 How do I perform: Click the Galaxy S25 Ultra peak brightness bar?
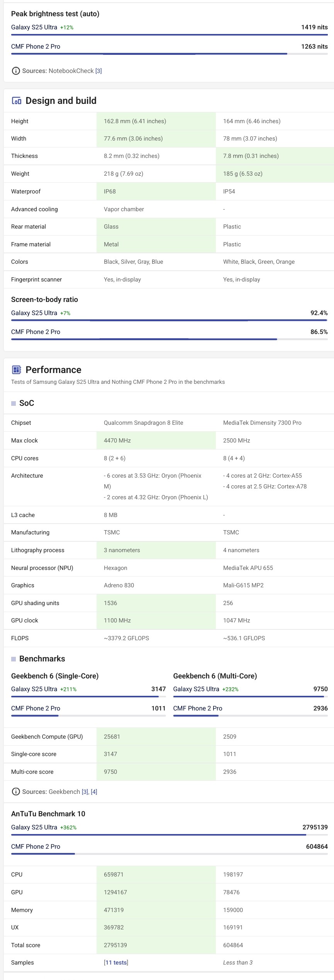pyautogui.click(x=170, y=35)
